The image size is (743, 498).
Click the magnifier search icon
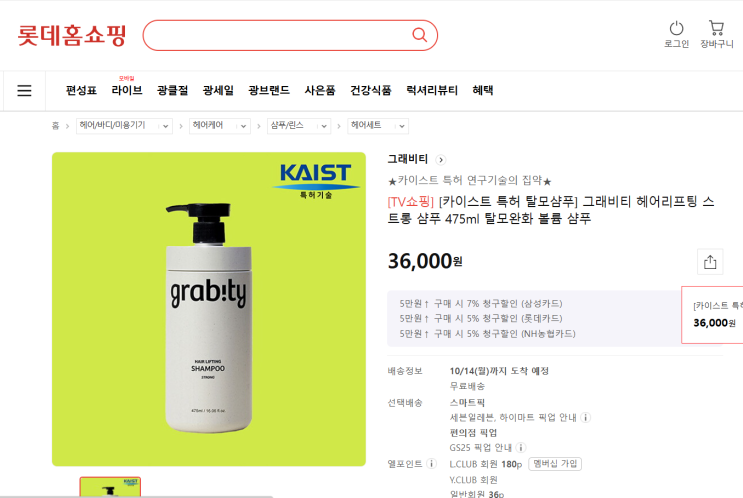point(419,35)
